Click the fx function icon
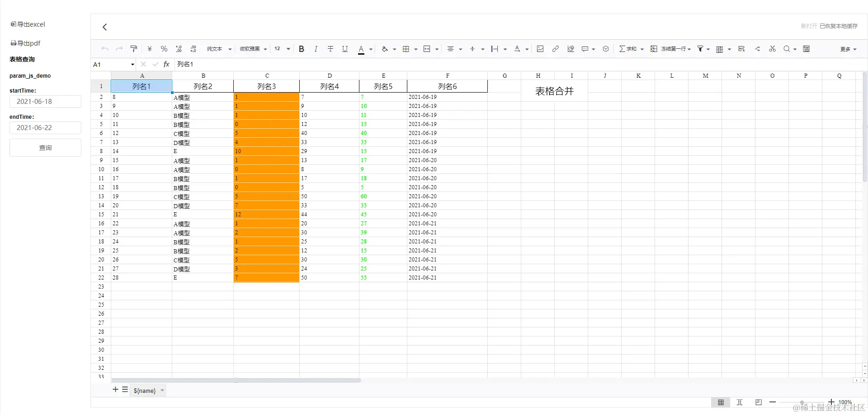Screen dimensions: 868x415 (x=166, y=64)
